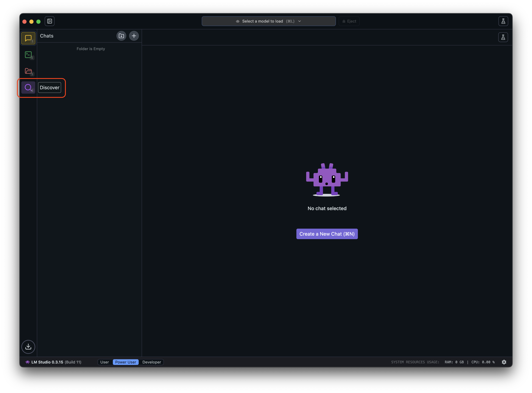Open the settings gear in status bar
Image resolution: width=532 pixels, height=393 pixels.
pos(504,362)
